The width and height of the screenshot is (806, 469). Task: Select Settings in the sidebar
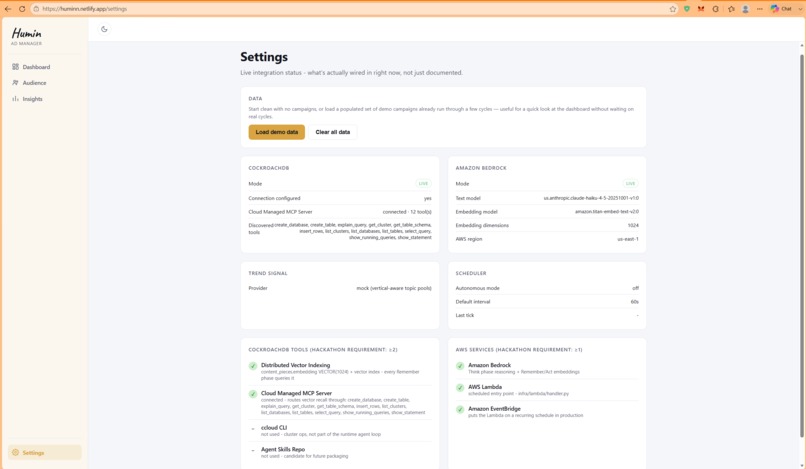pyautogui.click(x=44, y=453)
